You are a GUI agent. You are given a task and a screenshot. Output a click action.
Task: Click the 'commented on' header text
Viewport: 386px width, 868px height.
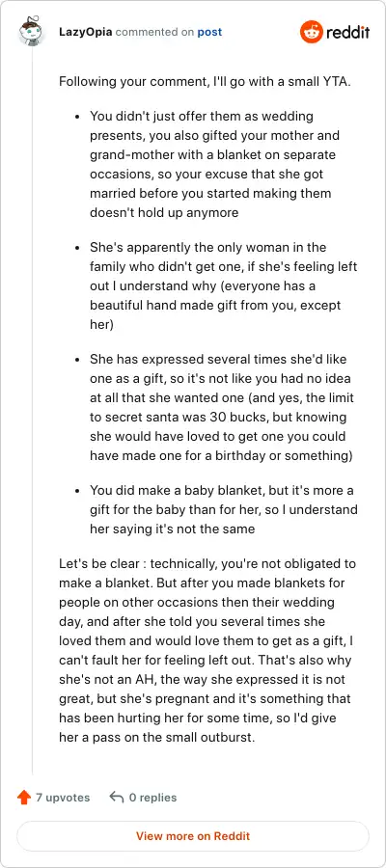pyautogui.click(x=154, y=32)
